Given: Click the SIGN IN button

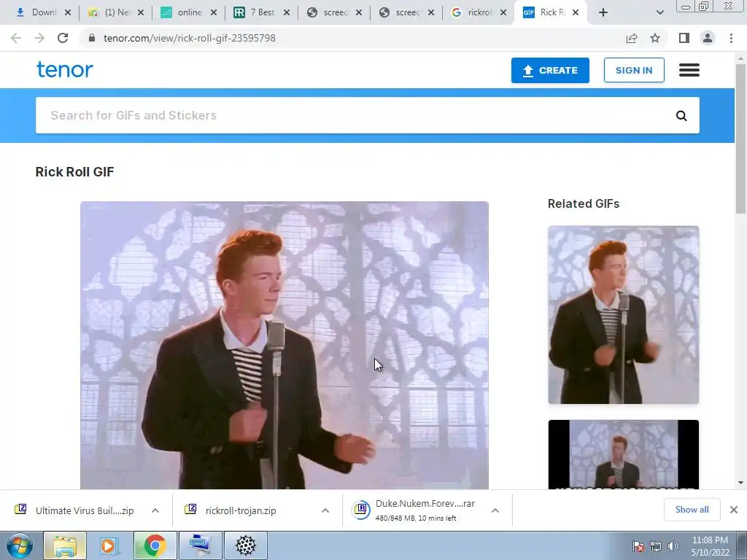Looking at the screenshot, I should [x=634, y=71].
